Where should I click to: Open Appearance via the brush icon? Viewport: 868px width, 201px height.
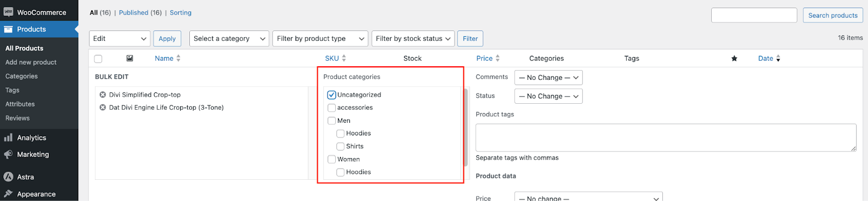point(8,194)
